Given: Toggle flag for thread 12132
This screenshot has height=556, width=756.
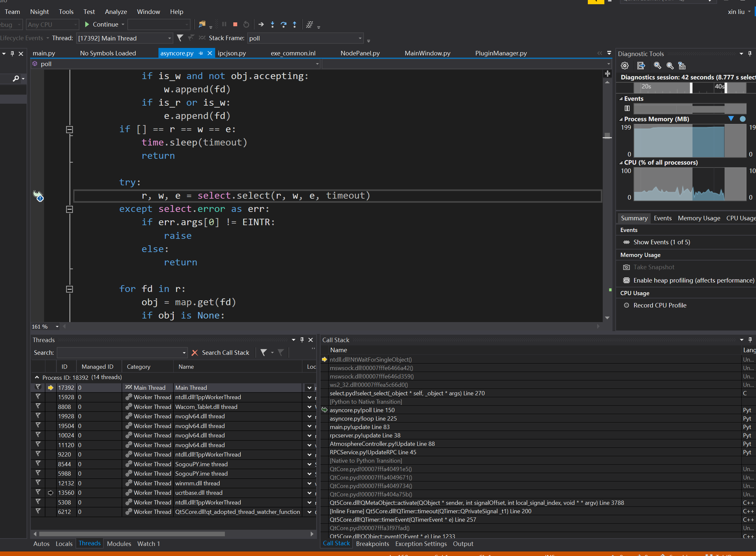Looking at the screenshot, I should [x=38, y=483].
